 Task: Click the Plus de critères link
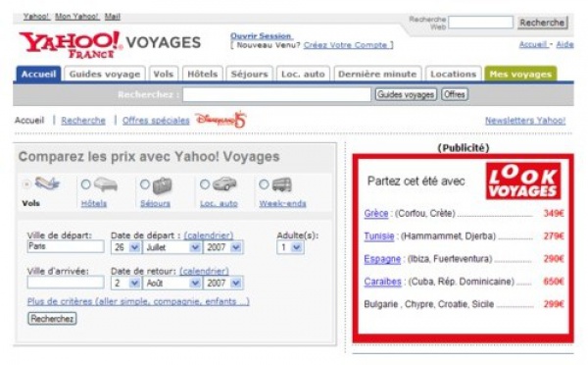[x=138, y=301]
